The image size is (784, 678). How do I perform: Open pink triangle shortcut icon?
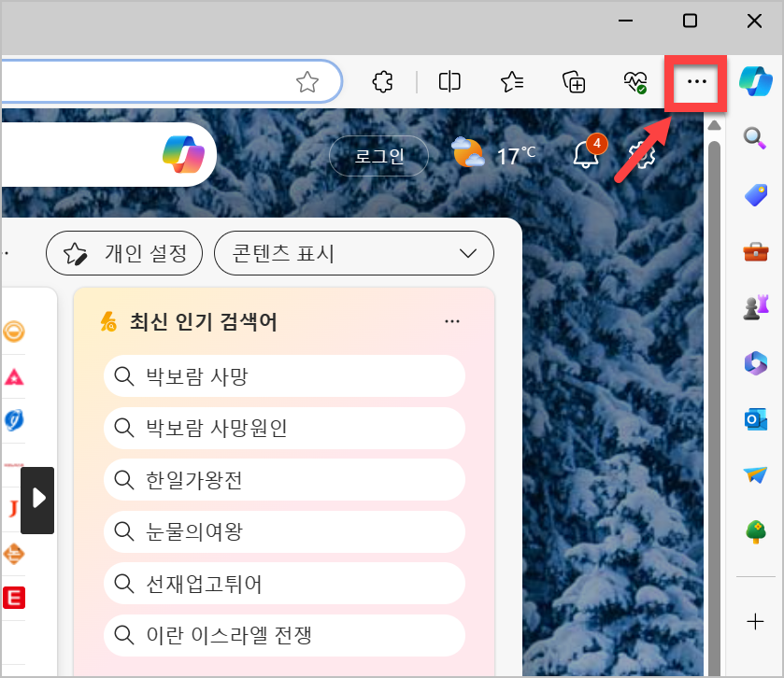14,377
